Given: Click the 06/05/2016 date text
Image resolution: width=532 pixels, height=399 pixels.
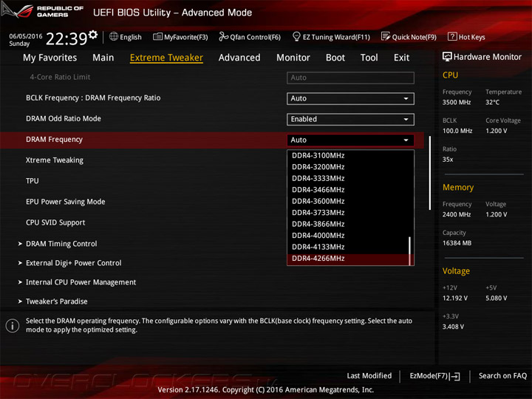Looking at the screenshot, I should pyautogui.click(x=25, y=36).
